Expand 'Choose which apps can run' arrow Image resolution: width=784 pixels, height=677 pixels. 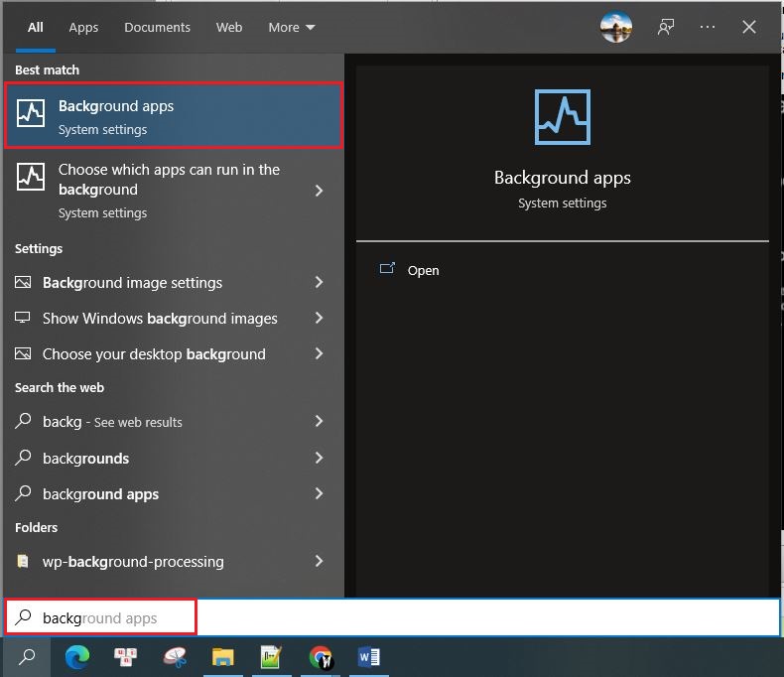pyautogui.click(x=319, y=190)
